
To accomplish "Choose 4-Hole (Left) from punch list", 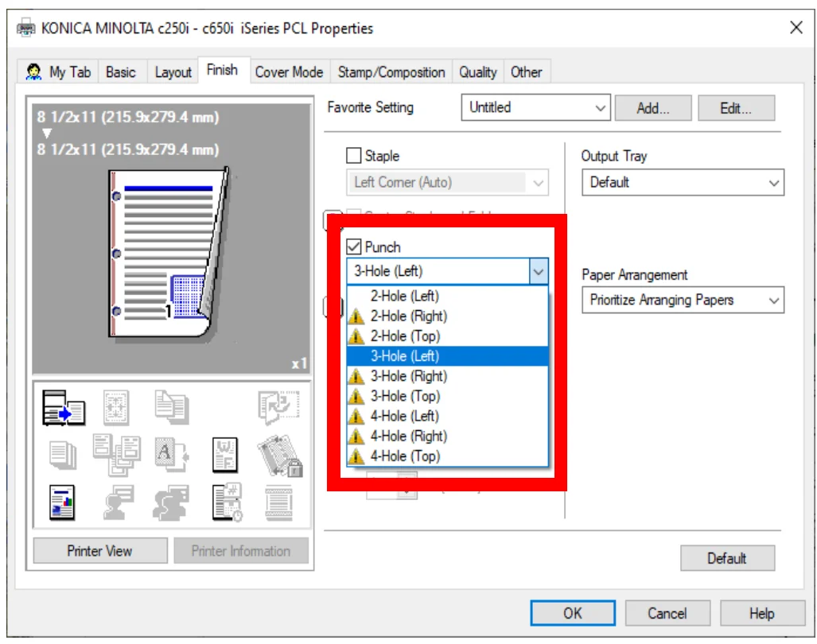I will pos(447,416).
